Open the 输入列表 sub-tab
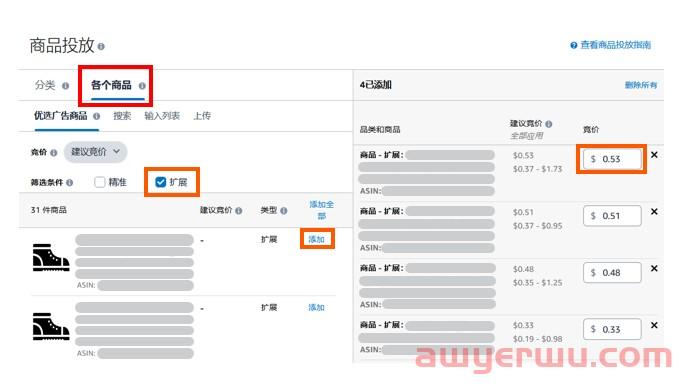 [x=162, y=115]
